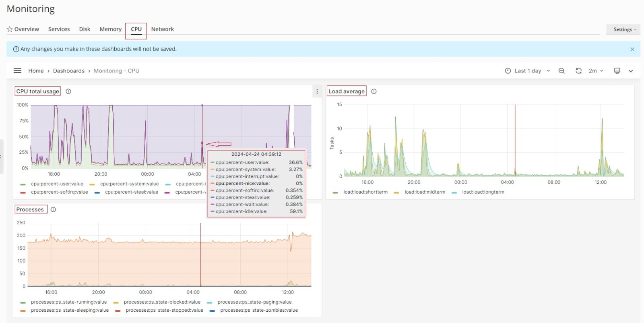Show info for Processes panel
644x323 pixels.
pyautogui.click(x=53, y=209)
